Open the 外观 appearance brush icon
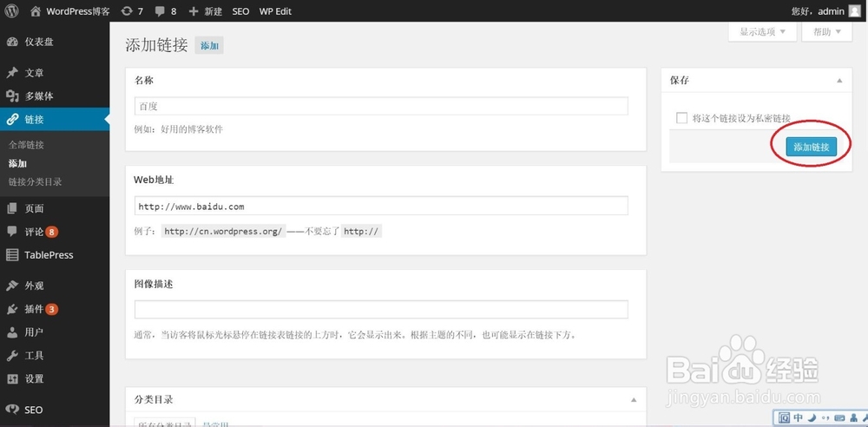The width and height of the screenshot is (868, 427). 12,286
